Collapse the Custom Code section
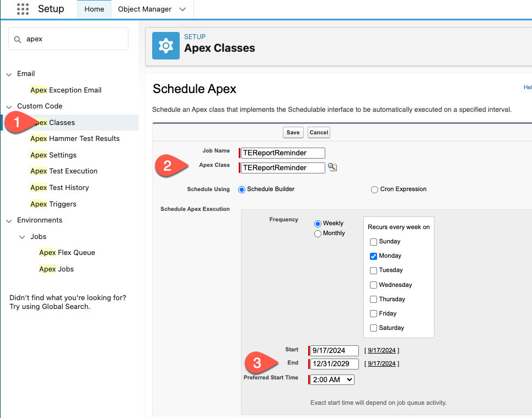Viewport: 532px width, 418px height. click(x=9, y=107)
